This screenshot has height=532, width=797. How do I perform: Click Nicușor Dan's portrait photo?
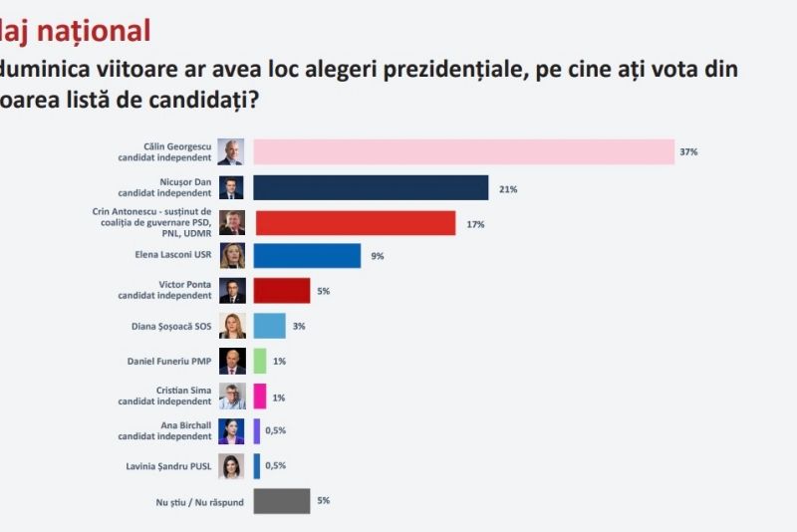pos(231,188)
